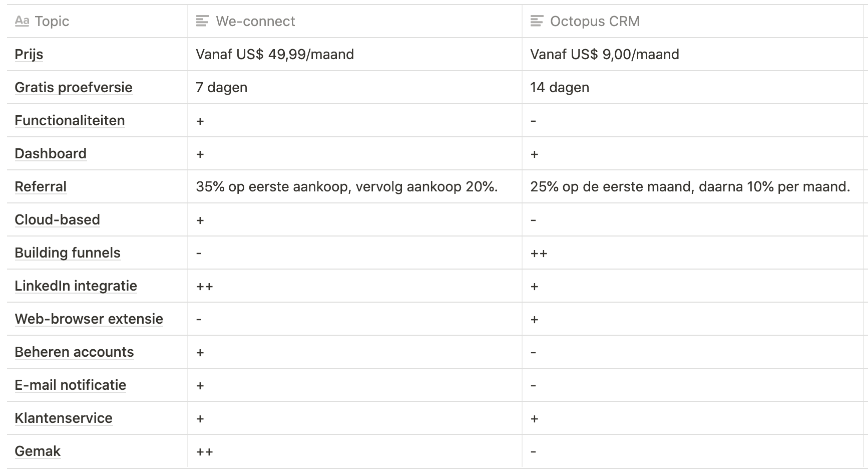This screenshot has width=868, height=474.
Task: Open the Building funnels row
Action: coord(68,253)
